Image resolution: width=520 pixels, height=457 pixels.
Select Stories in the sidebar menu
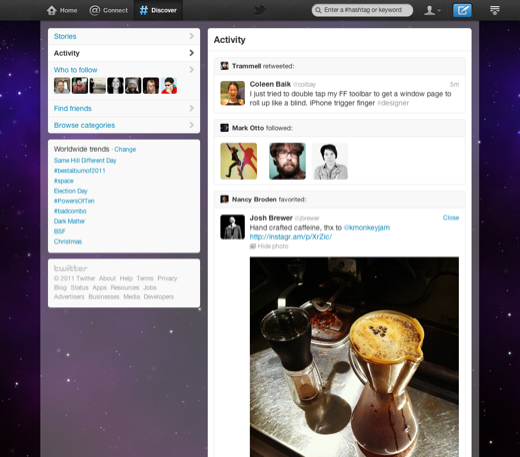(65, 36)
